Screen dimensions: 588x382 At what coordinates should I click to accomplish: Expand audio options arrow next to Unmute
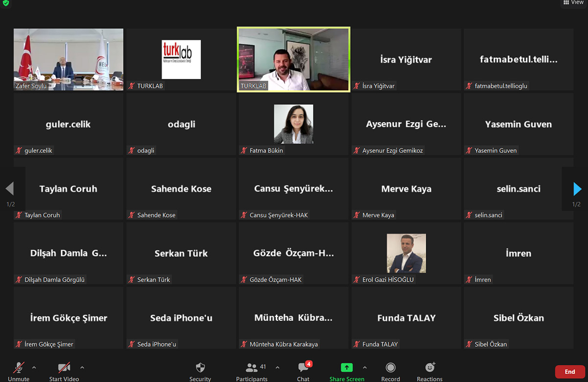[x=34, y=367]
